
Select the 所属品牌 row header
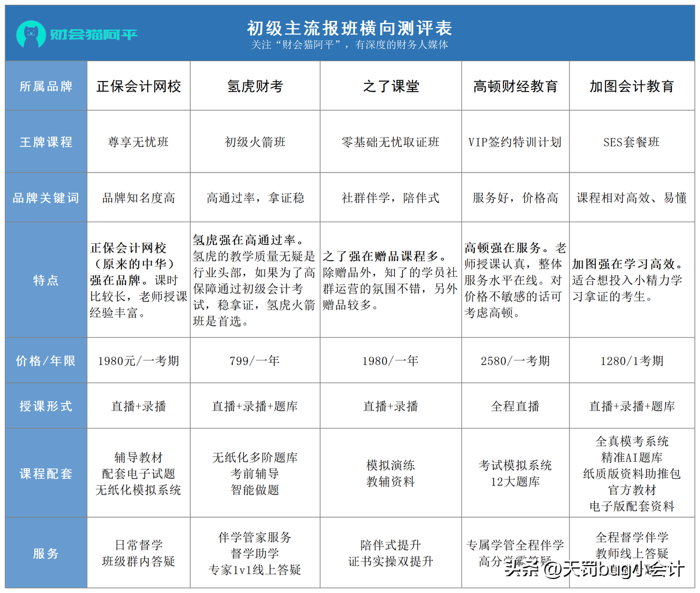(46, 86)
